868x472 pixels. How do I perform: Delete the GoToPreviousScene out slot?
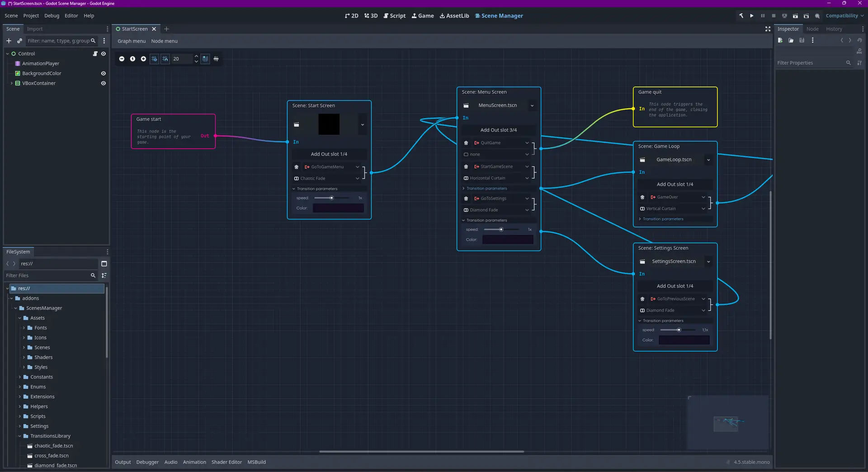point(642,299)
